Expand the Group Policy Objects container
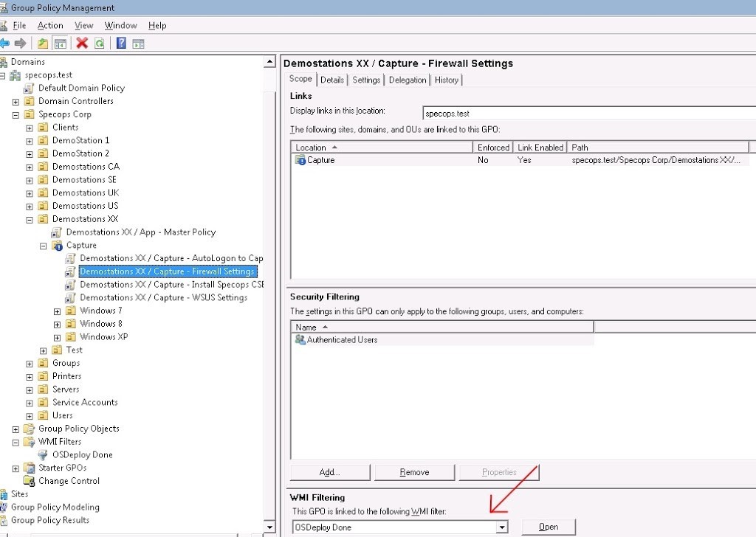This screenshot has height=537, width=756. [16, 429]
